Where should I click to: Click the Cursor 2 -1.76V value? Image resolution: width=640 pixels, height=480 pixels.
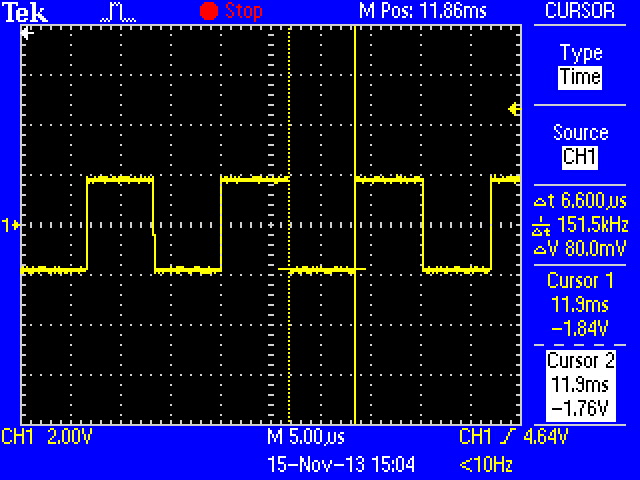click(x=580, y=408)
